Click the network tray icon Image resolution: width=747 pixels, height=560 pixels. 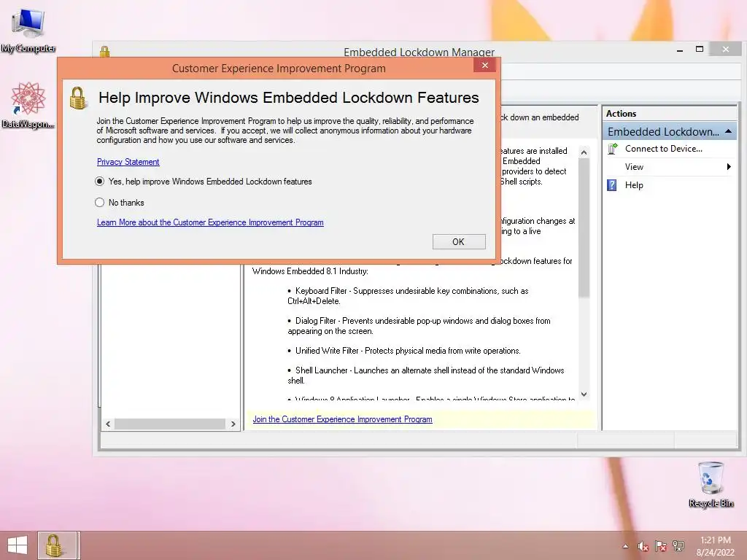(x=678, y=545)
